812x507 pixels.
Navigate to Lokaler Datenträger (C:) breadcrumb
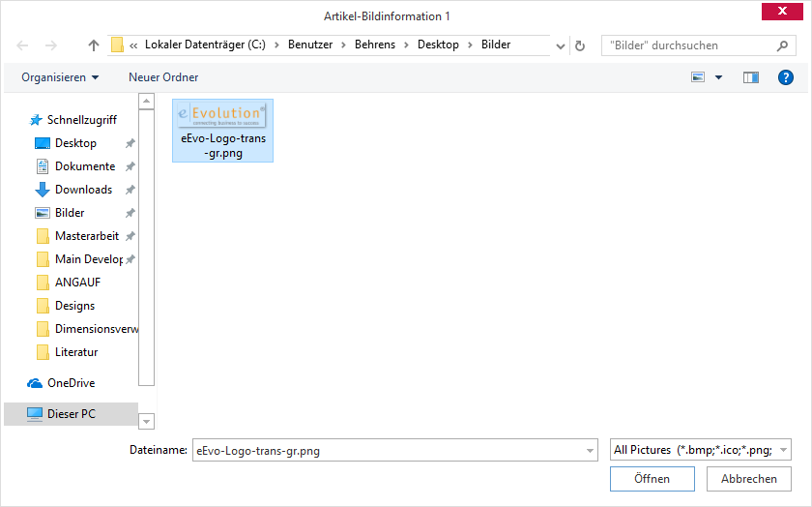[x=205, y=45]
